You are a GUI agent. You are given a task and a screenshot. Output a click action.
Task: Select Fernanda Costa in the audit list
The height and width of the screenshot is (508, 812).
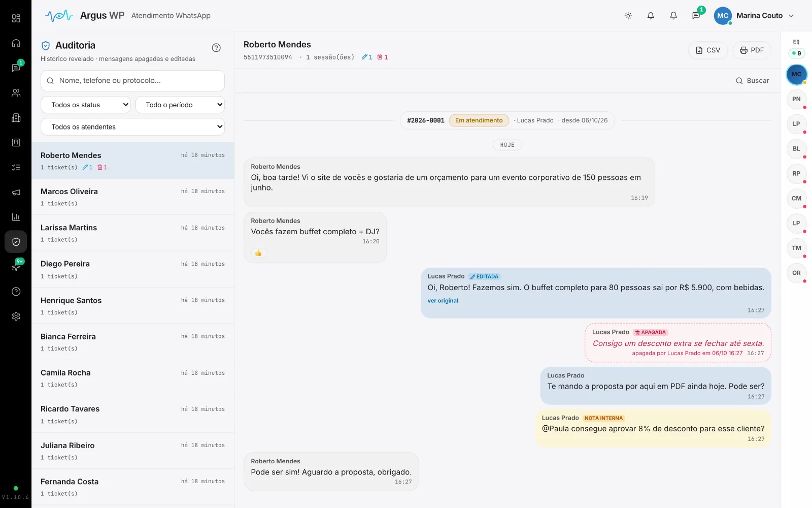point(132,487)
